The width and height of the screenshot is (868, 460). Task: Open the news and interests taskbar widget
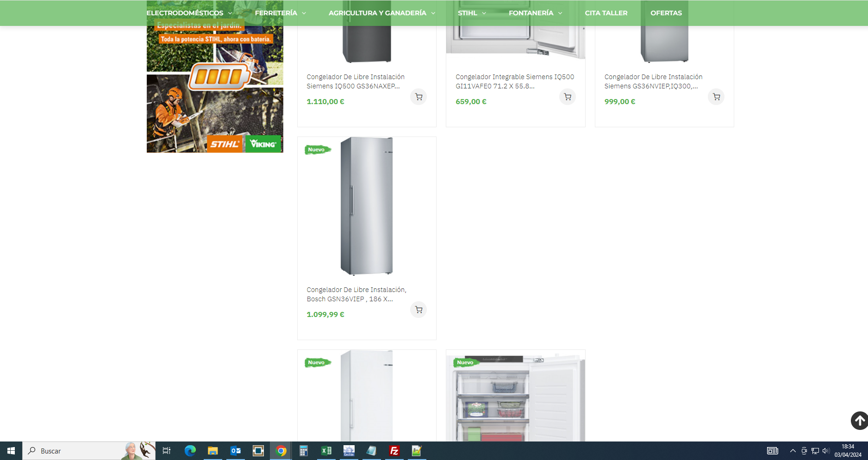[x=772, y=451]
